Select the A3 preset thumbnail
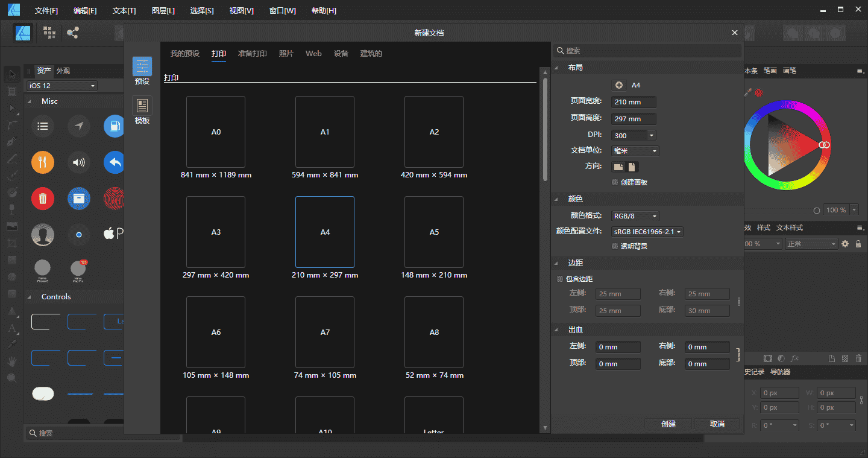This screenshot has height=458, width=868. click(216, 232)
